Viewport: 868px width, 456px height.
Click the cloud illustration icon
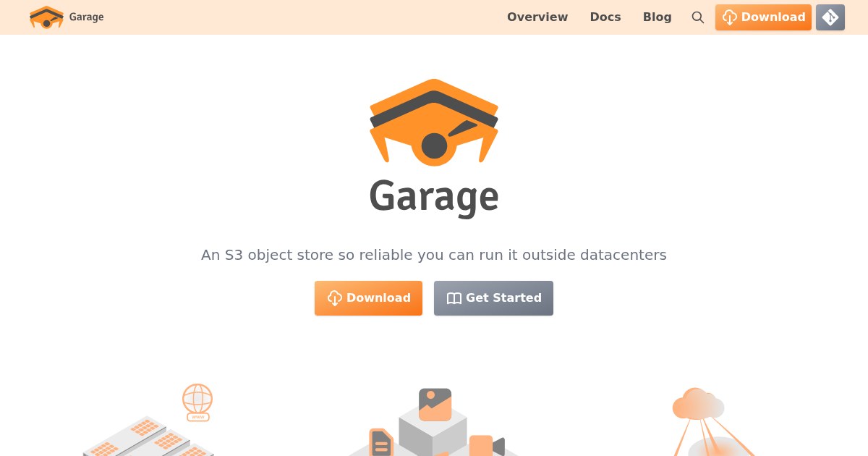tap(697, 404)
